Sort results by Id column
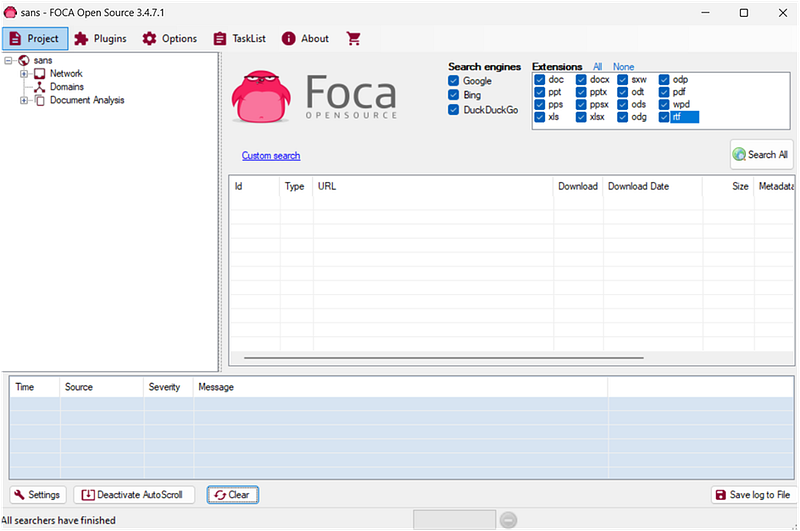The image size is (800, 531). click(254, 186)
